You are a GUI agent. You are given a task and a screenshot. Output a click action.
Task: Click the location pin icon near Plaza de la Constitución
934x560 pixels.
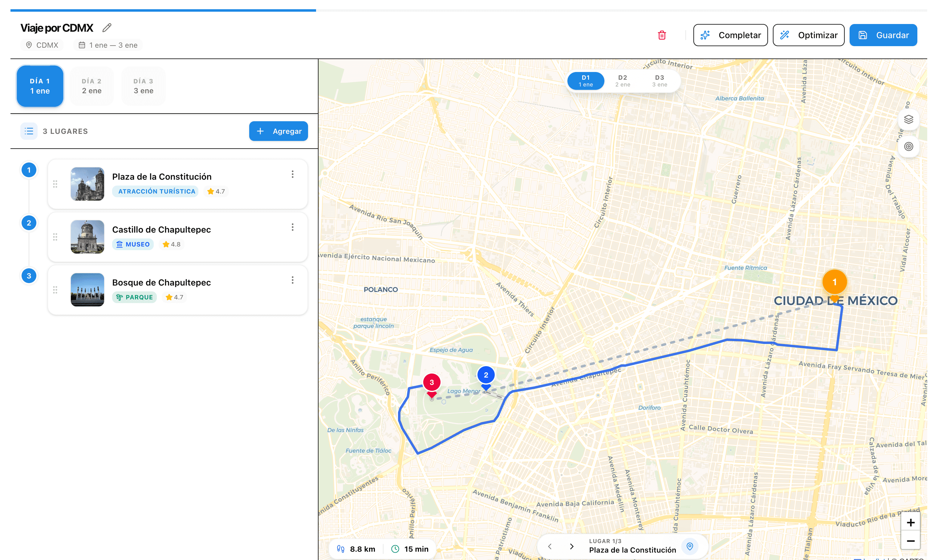[x=690, y=546]
